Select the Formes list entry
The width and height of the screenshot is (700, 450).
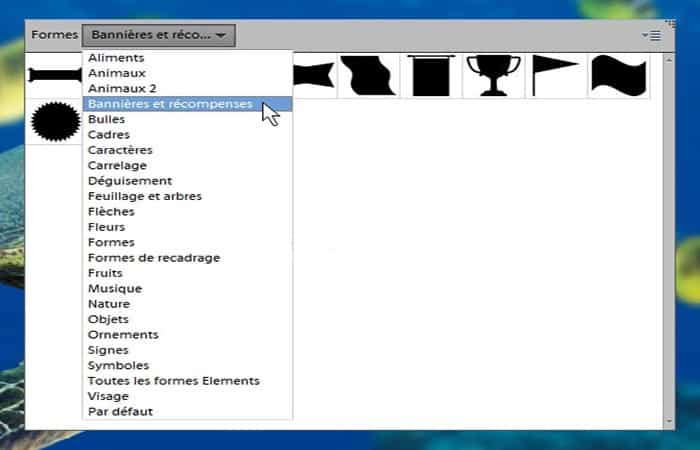tap(188, 242)
